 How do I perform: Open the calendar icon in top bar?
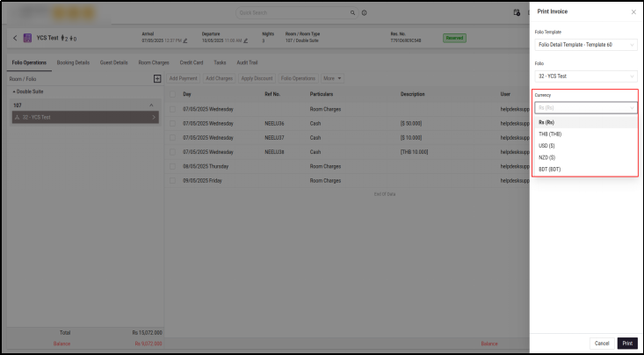point(517,12)
